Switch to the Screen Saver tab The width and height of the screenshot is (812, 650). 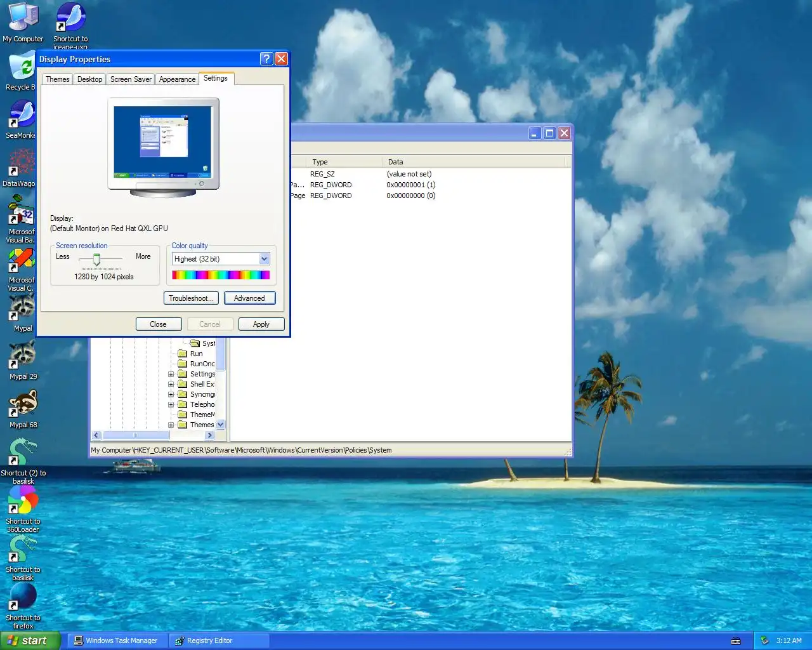pyautogui.click(x=131, y=79)
